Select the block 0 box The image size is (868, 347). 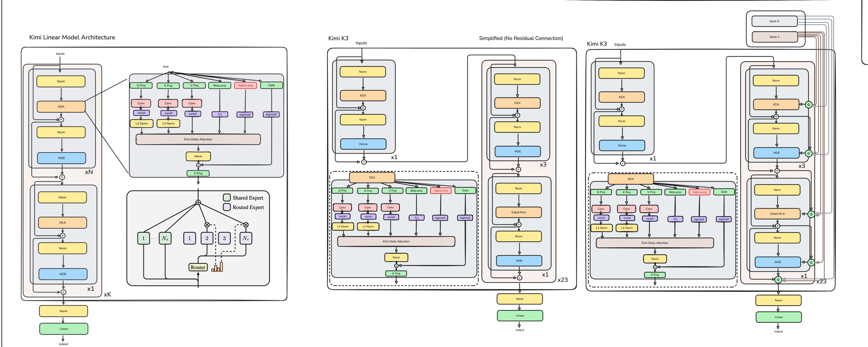[774, 21]
